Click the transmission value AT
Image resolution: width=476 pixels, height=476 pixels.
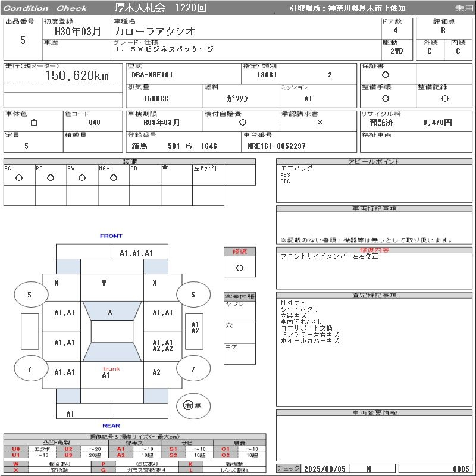pyautogui.click(x=308, y=99)
